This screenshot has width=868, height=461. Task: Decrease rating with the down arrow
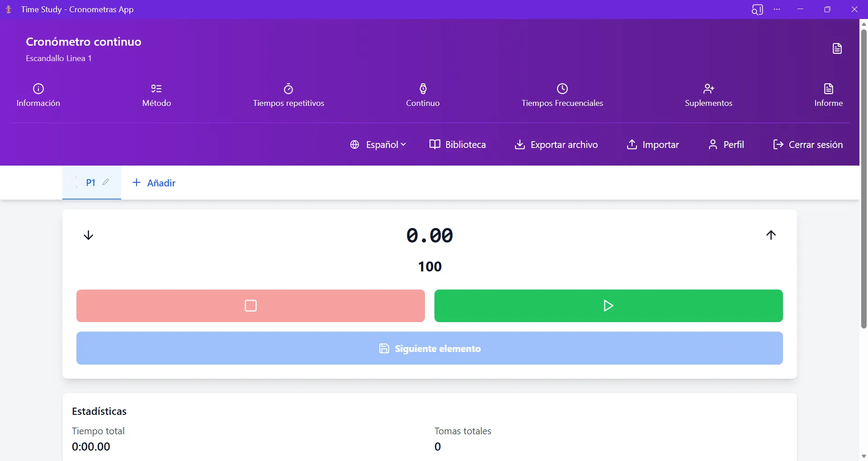89,235
